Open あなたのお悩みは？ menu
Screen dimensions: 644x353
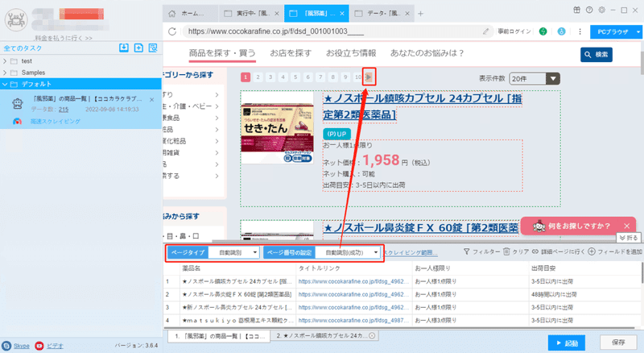click(x=427, y=53)
